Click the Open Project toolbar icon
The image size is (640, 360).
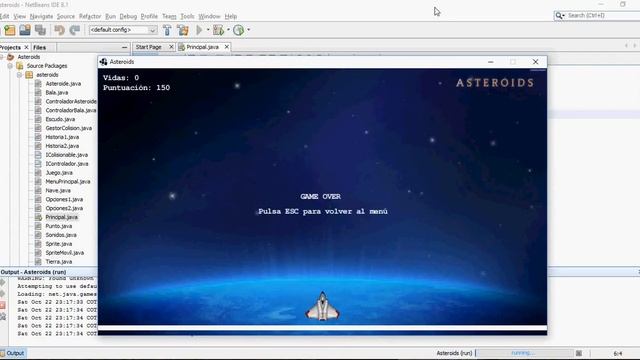point(25,30)
